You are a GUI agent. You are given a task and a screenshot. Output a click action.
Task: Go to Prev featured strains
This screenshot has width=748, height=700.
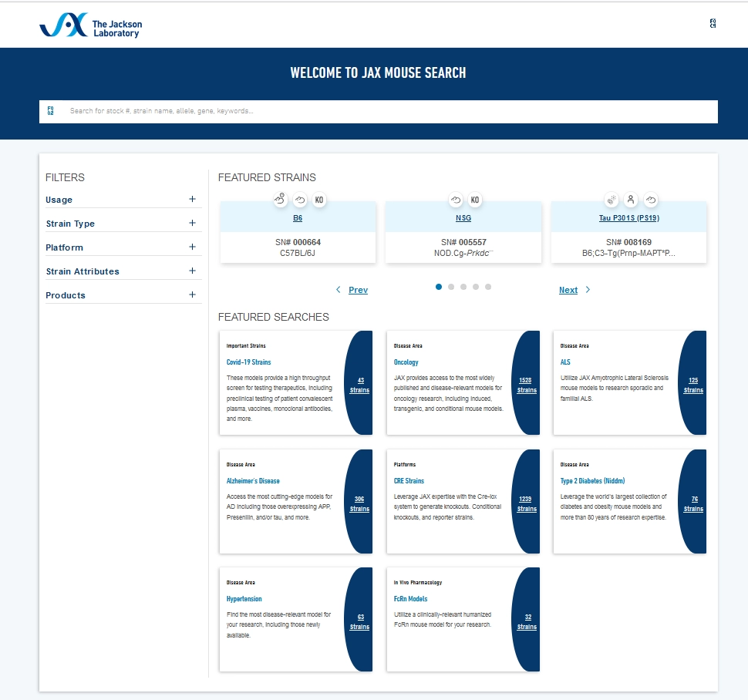click(352, 290)
